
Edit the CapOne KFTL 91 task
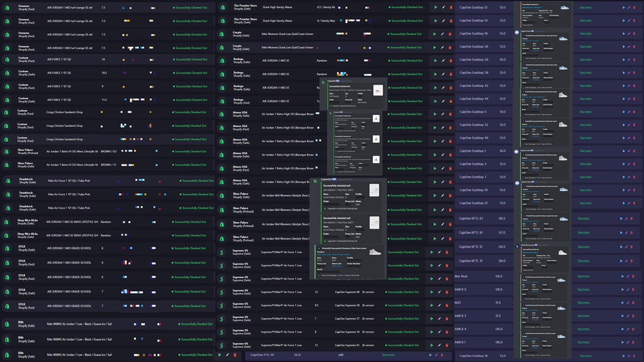[627, 233]
